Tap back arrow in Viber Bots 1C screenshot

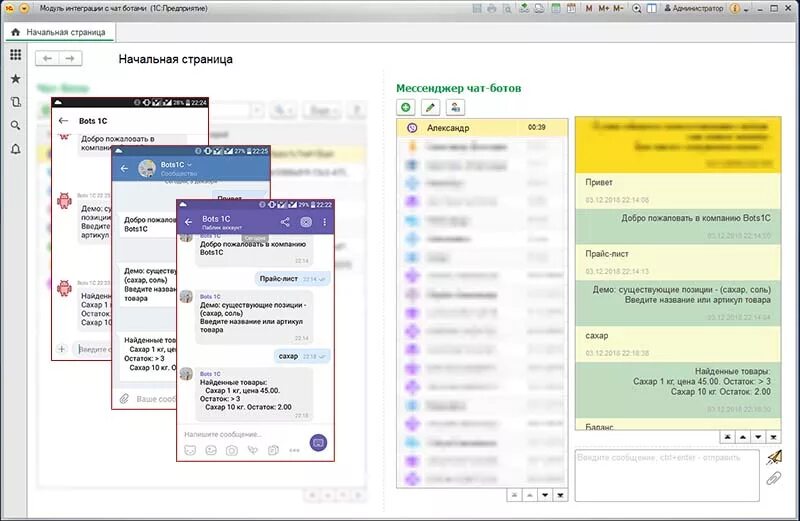point(188,222)
